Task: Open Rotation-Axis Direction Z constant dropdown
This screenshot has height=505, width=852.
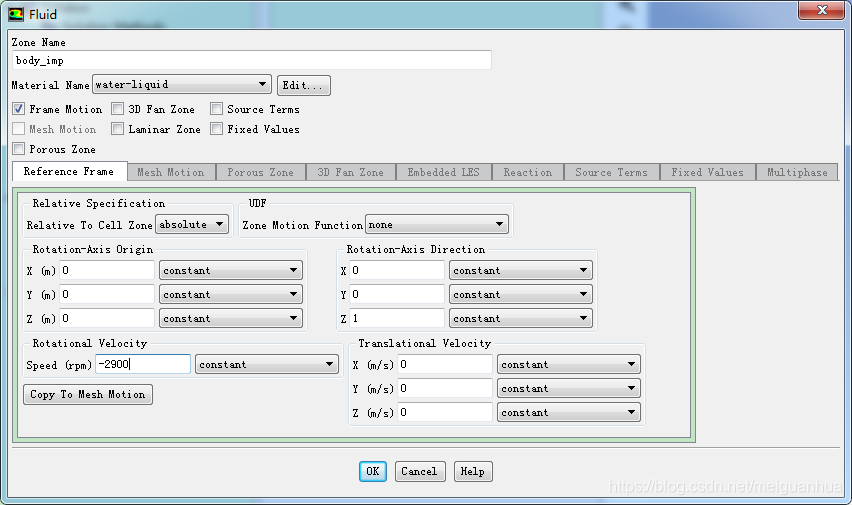Action: point(521,318)
